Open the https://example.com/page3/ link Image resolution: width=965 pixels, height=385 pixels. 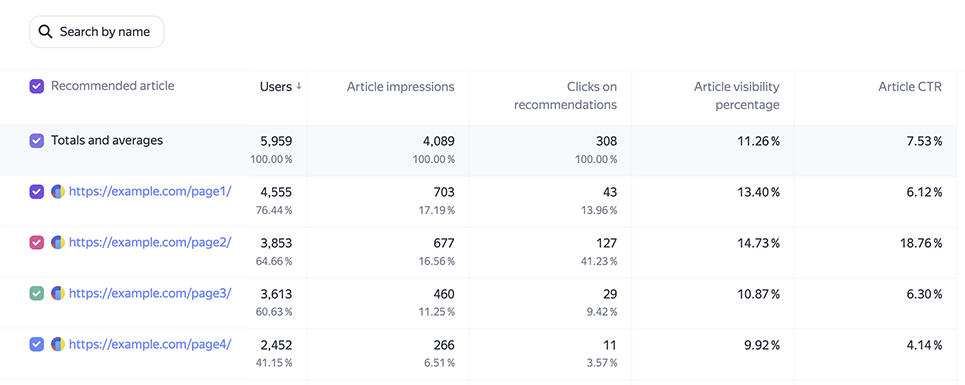[x=150, y=293]
